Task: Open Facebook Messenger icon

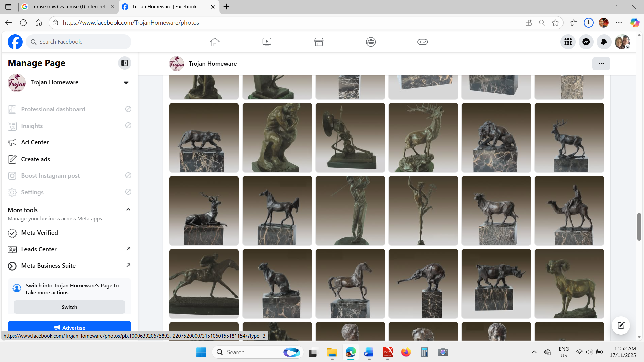Action: click(586, 42)
